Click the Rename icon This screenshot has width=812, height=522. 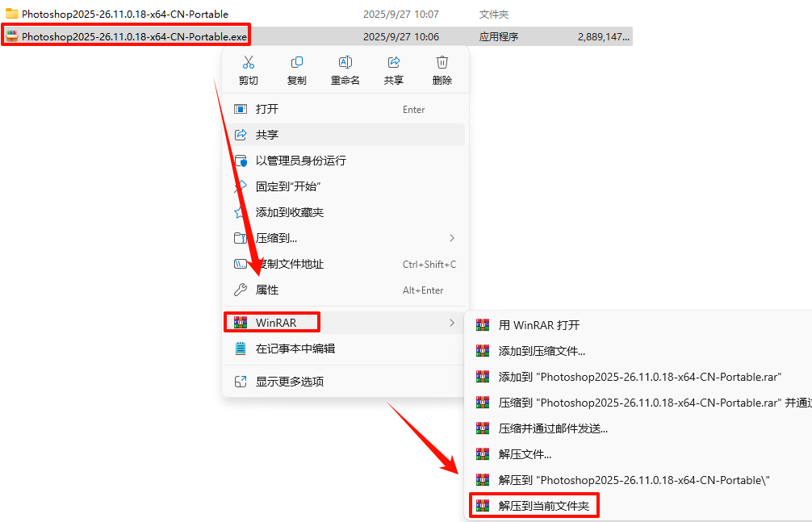(x=345, y=63)
